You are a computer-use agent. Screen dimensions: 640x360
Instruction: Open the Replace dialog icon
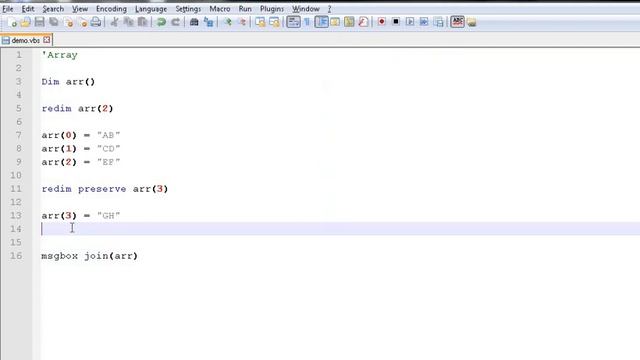[x=209, y=22]
